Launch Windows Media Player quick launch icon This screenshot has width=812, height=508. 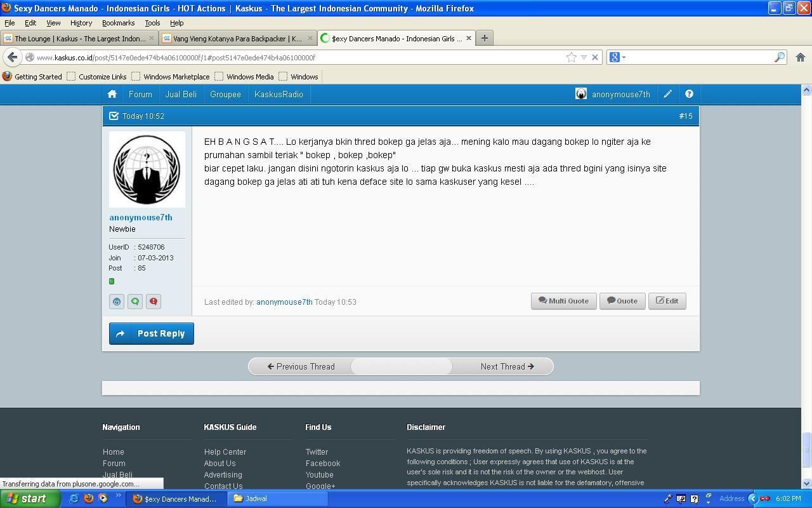point(103,498)
